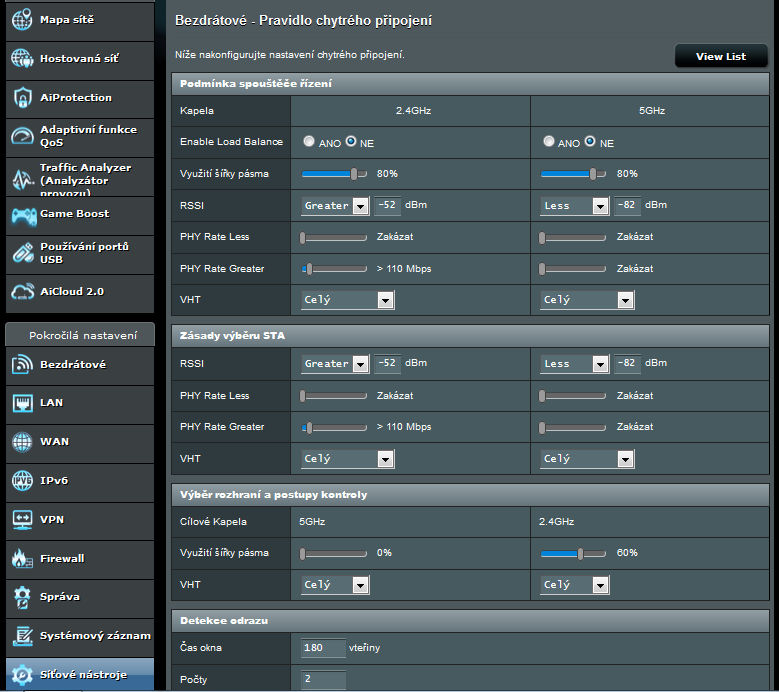Open the Síťové nástroje section
The width and height of the screenshot is (779, 692).
click(80, 674)
